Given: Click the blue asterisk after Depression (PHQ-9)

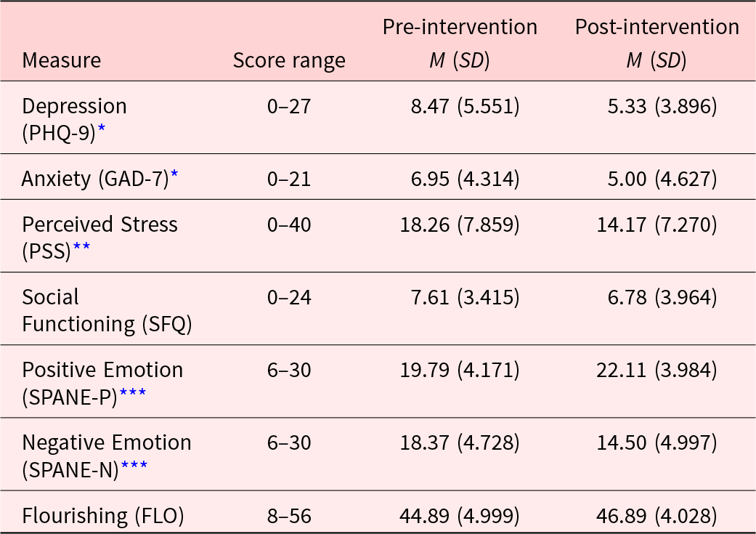Looking at the screenshot, I should [x=101, y=128].
